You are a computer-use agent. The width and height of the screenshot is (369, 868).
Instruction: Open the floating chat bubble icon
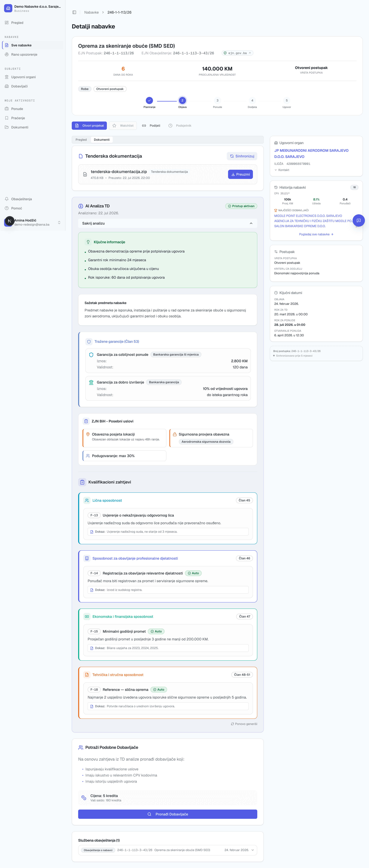[359, 220]
